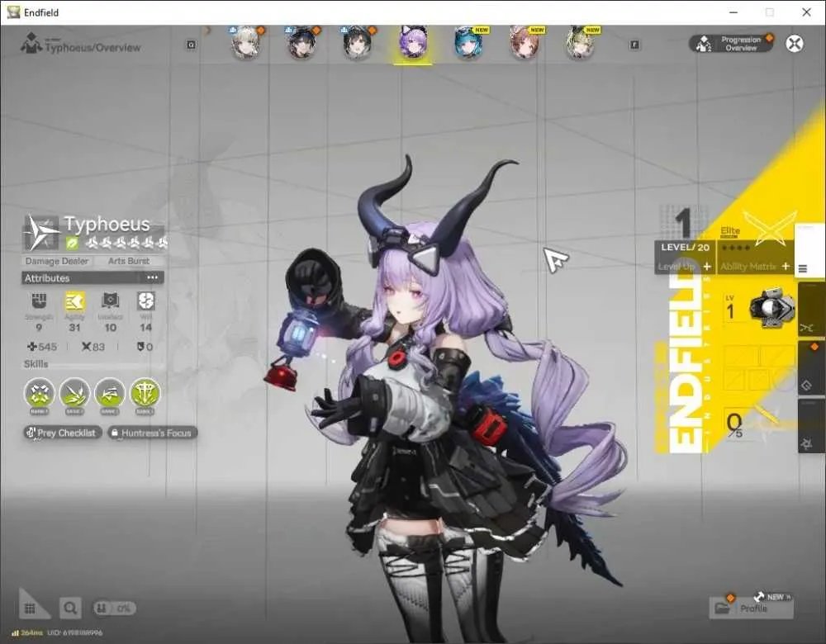This screenshot has width=826, height=644.
Task: Click the locked Huntress's Focus button
Action: pos(152,433)
